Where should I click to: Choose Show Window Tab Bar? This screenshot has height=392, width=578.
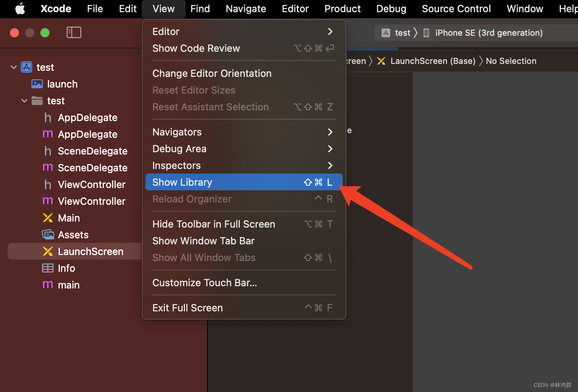[244, 241]
